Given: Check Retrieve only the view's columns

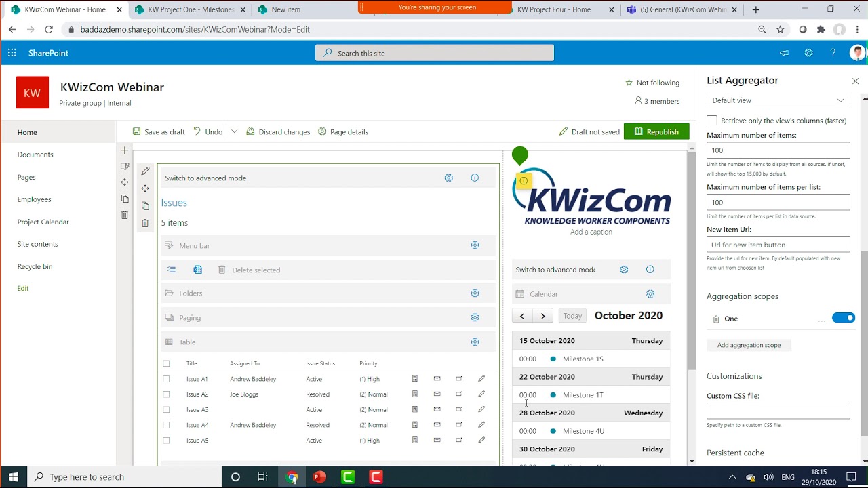Looking at the screenshot, I should 712,120.
